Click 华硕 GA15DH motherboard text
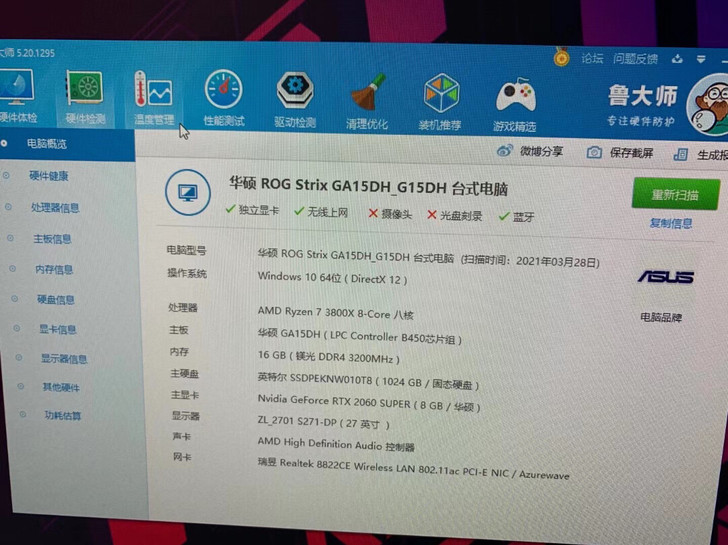The image size is (728, 545). coord(360,337)
